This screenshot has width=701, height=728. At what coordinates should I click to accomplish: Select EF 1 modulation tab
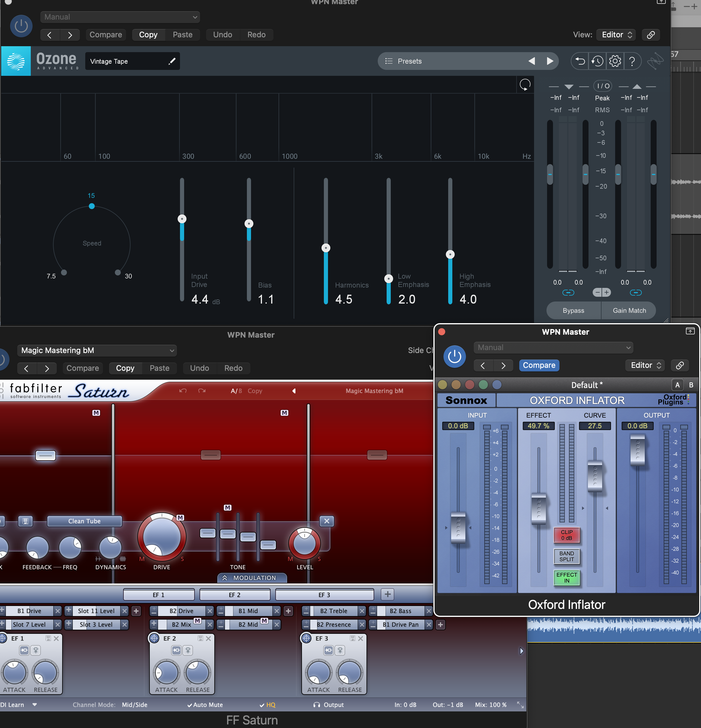159,595
